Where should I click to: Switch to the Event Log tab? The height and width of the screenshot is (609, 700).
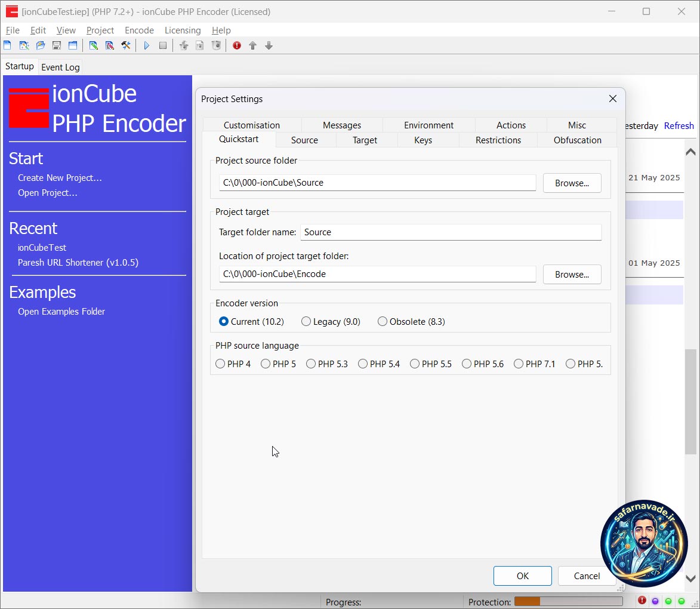point(60,67)
